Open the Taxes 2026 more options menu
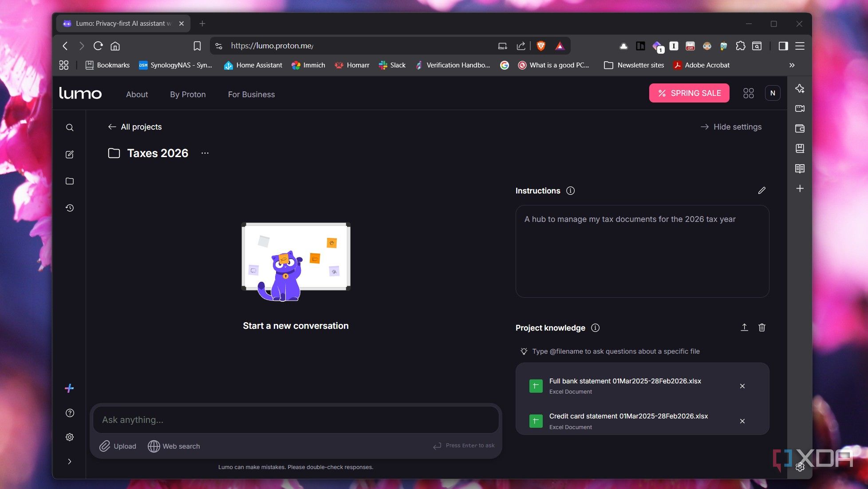Screen dimensions: 868x489 (x=205, y=153)
